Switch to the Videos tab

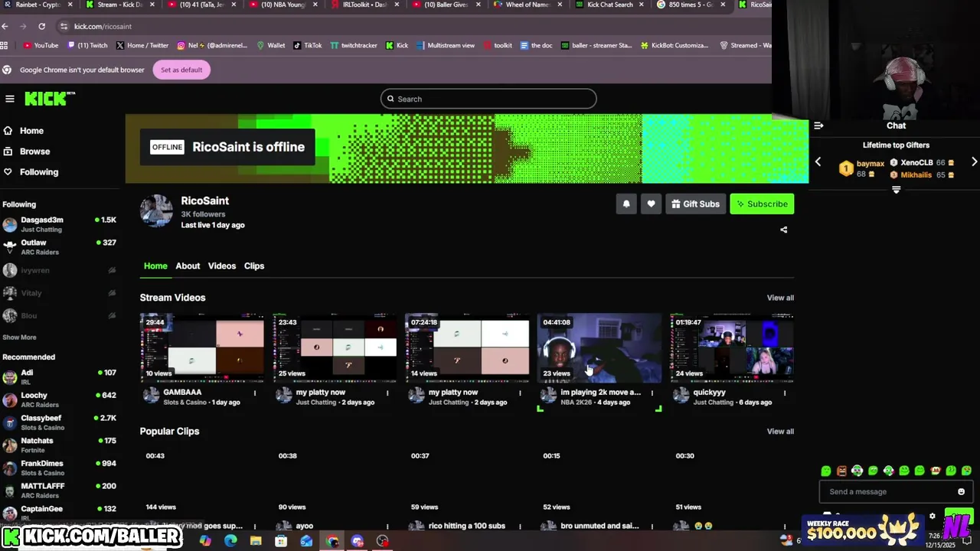[x=222, y=266]
